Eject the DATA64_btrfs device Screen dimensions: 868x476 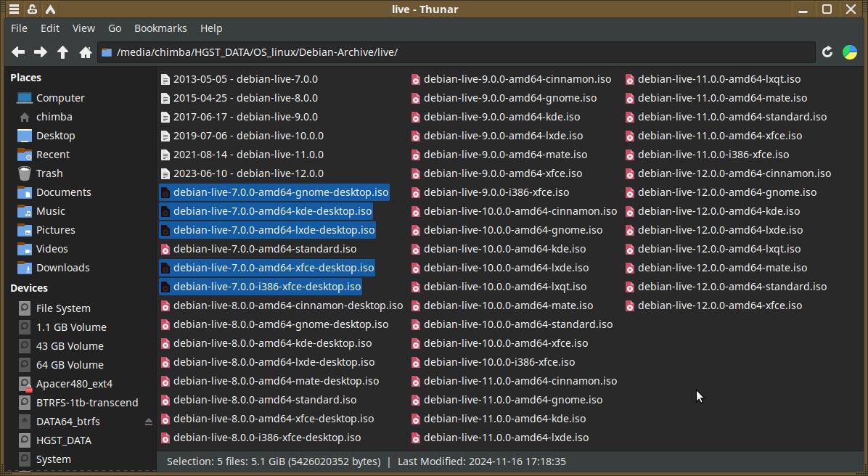pyautogui.click(x=148, y=422)
